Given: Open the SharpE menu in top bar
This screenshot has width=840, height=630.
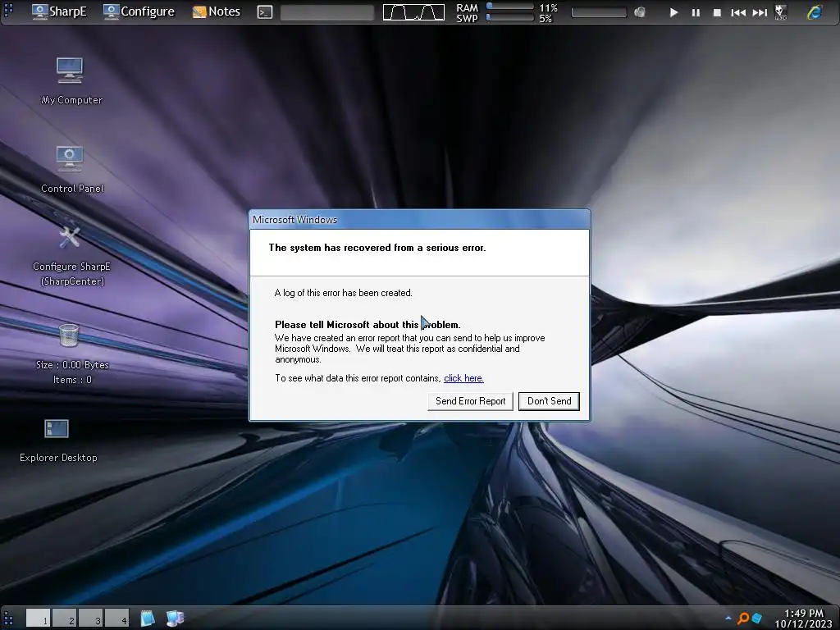Looking at the screenshot, I should (x=59, y=11).
